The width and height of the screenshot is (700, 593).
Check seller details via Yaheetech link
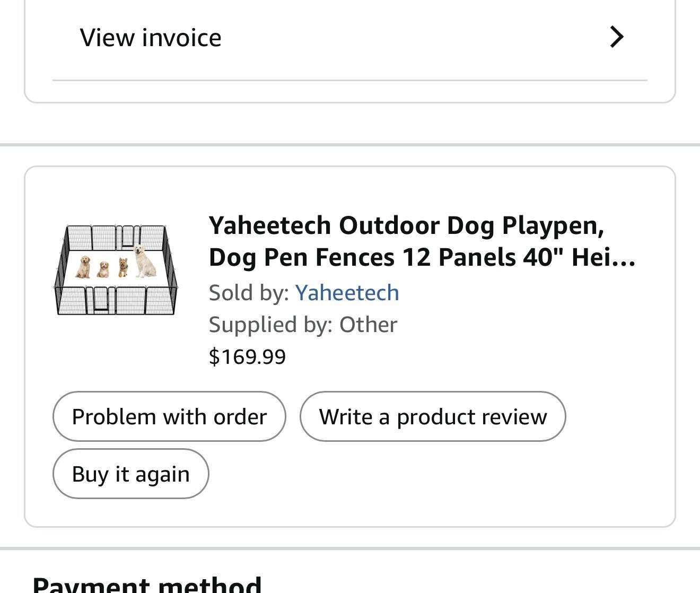click(347, 292)
